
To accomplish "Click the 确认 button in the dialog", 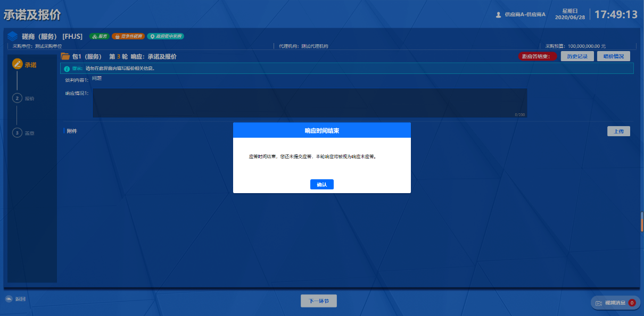I will pyautogui.click(x=321, y=185).
